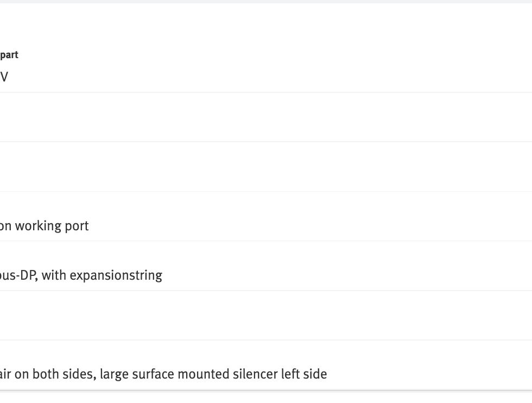Viewport: 532px width, 403px height.
Task: Click the 'bus-DP' text fragment
Action: (x=18, y=275)
